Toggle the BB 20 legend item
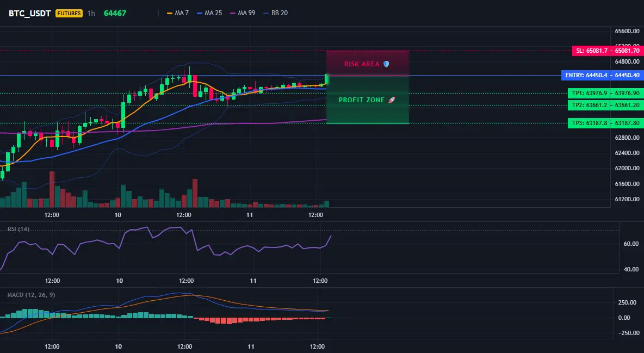 [x=276, y=13]
